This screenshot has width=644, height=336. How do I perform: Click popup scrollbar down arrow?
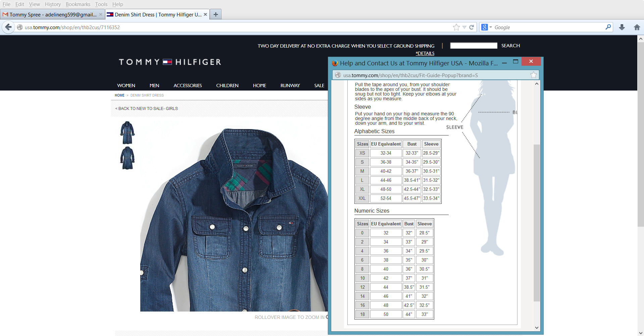(x=537, y=328)
